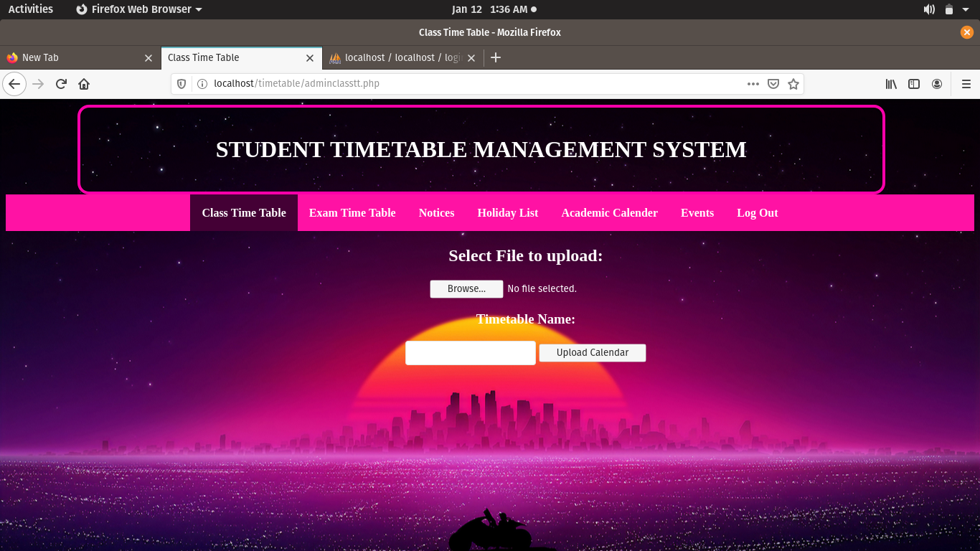This screenshot has width=980, height=551.
Task: Open the Activities overview
Action: pos(31,9)
